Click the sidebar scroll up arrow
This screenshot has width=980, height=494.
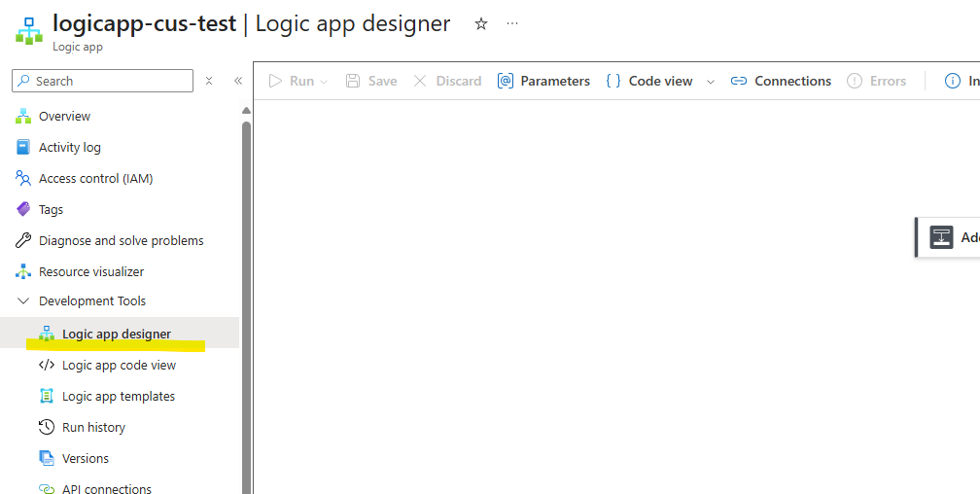coord(246,111)
